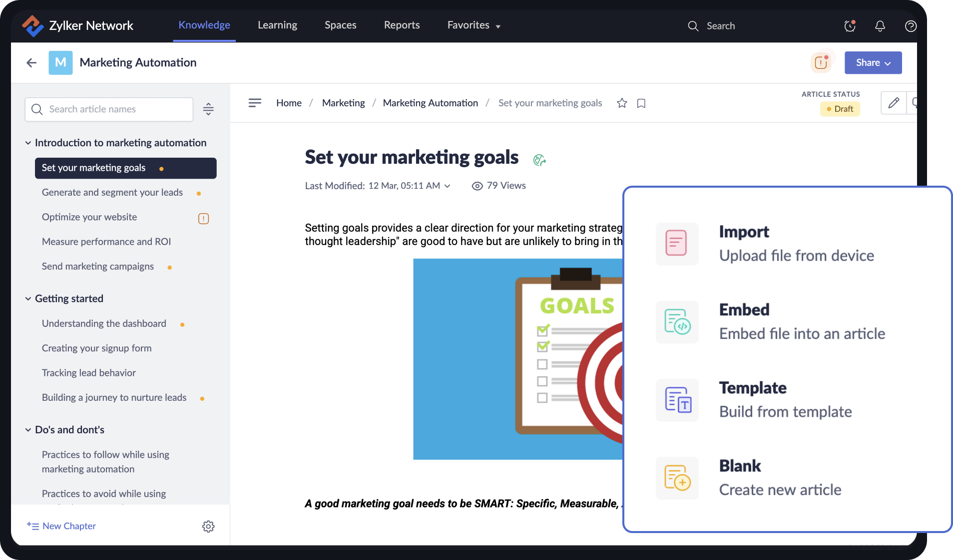Switch to the Learning tab
953x560 pixels.
click(x=277, y=25)
